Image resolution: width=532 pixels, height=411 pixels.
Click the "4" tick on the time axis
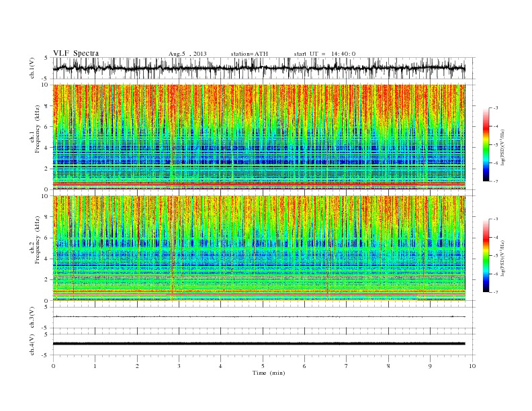(220, 366)
